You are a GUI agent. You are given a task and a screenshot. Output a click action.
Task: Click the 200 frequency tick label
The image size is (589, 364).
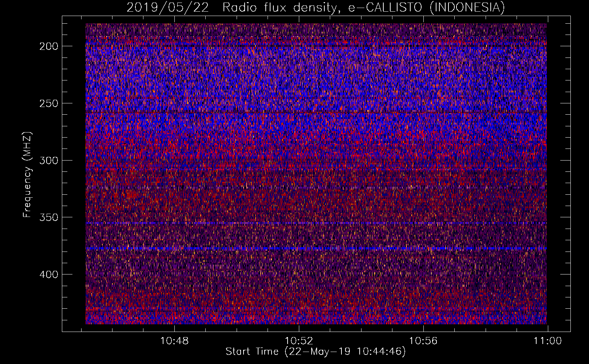coord(49,46)
